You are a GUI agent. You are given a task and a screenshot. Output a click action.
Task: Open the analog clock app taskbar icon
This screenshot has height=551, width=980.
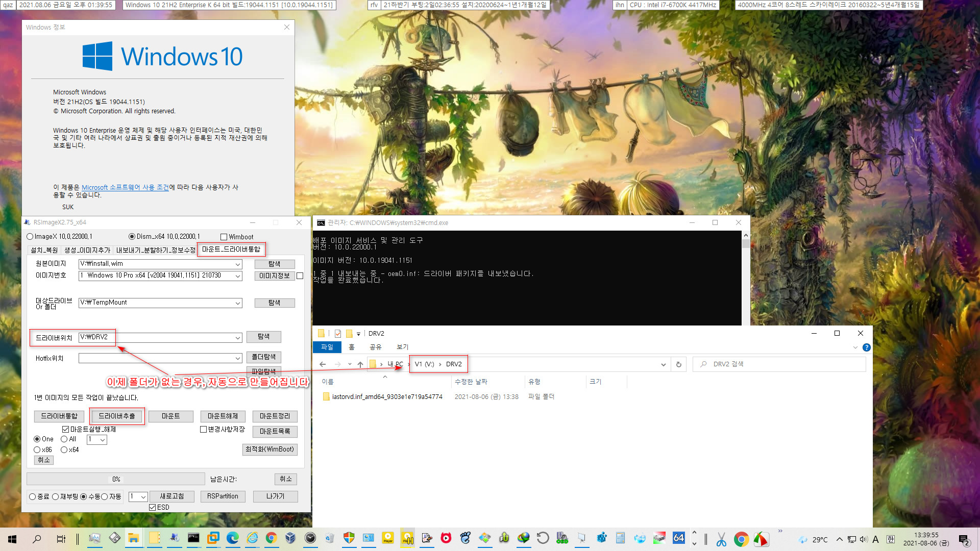click(310, 538)
